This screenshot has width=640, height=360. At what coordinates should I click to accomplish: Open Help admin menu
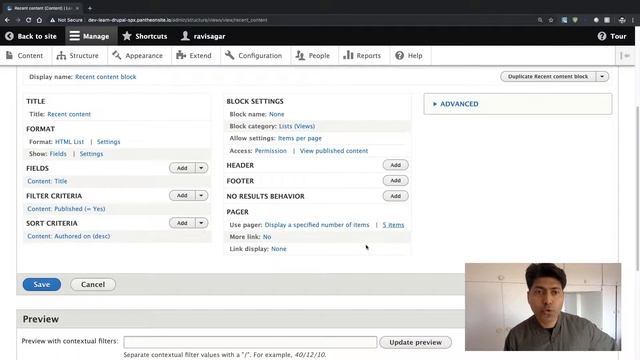pyautogui.click(x=409, y=56)
